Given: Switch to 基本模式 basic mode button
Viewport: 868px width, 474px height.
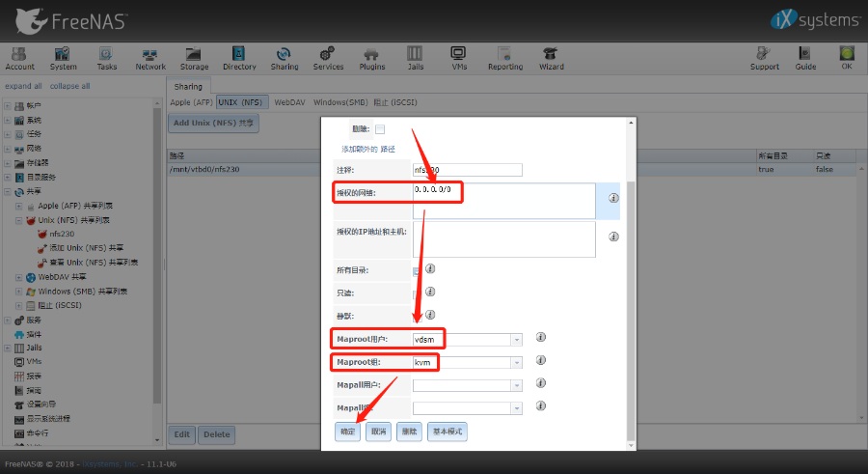Looking at the screenshot, I should [448, 432].
